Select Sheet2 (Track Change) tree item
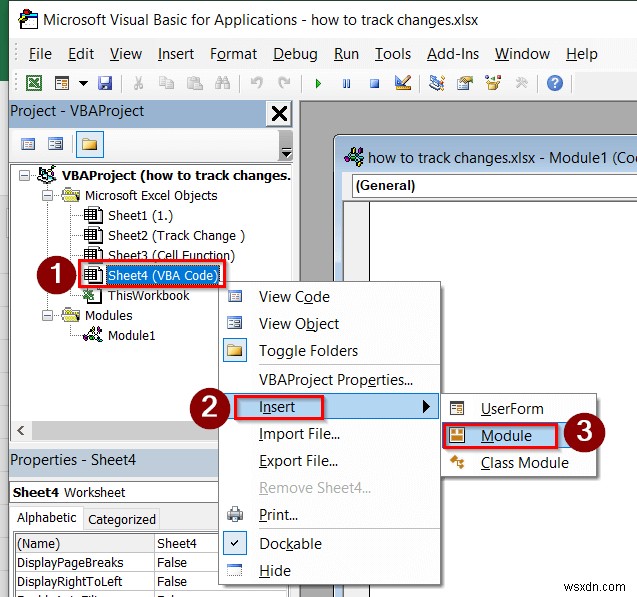Screen dimensions: 637x597 (x=176, y=236)
